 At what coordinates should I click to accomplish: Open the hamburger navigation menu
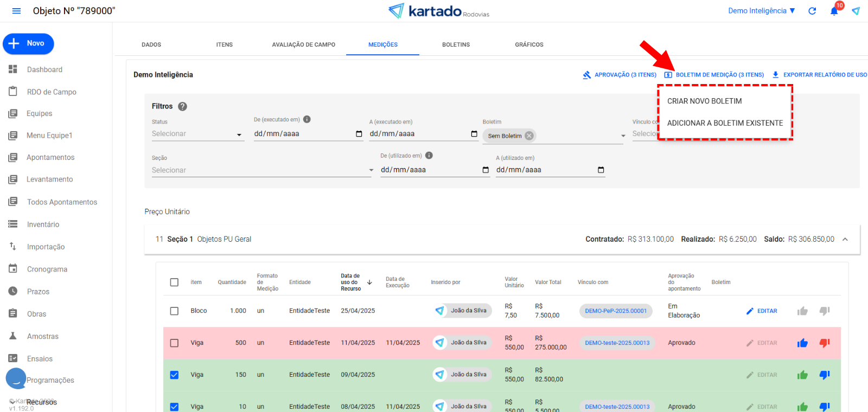click(16, 11)
